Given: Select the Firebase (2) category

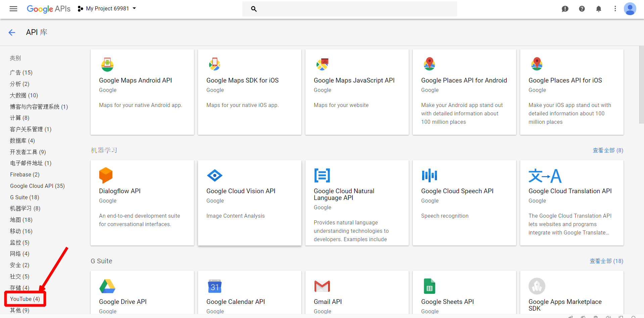Looking at the screenshot, I should point(24,174).
